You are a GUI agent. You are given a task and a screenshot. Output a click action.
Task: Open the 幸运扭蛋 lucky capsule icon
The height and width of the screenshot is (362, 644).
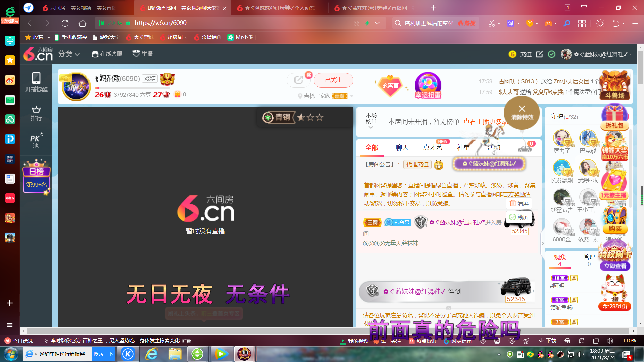tap(428, 85)
